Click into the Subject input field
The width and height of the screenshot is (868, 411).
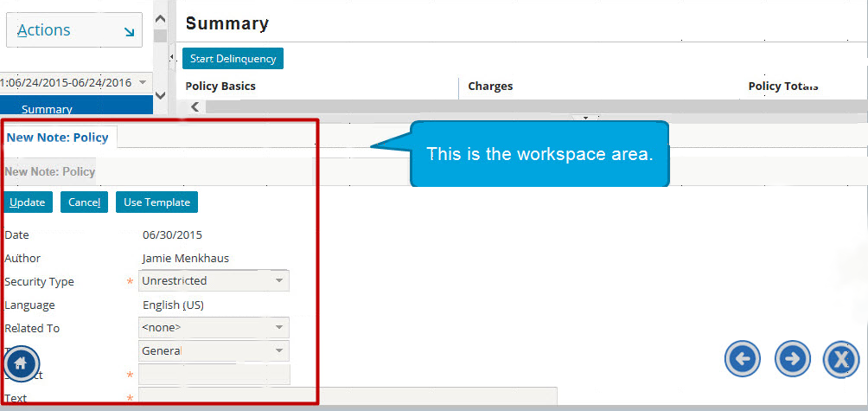214,375
